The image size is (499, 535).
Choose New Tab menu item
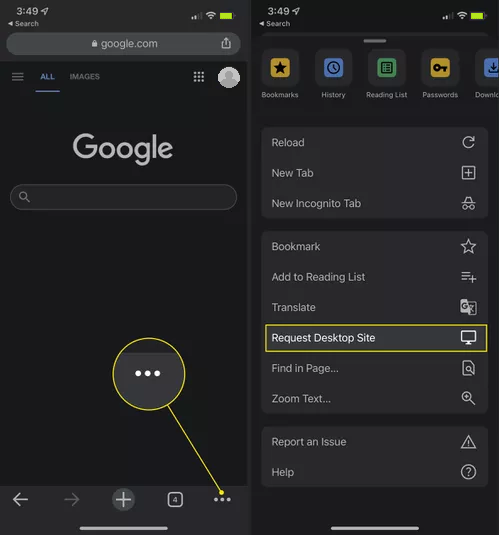[375, 173]
